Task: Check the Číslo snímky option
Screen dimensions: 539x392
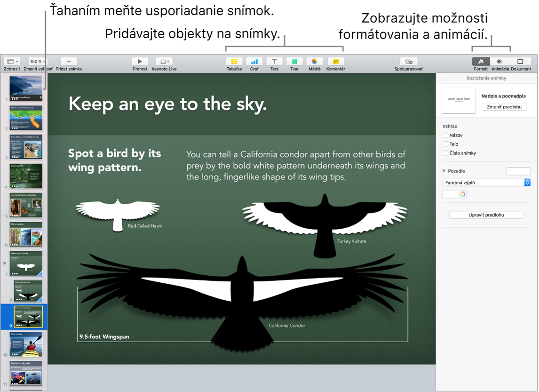Action: coord(445,153)
